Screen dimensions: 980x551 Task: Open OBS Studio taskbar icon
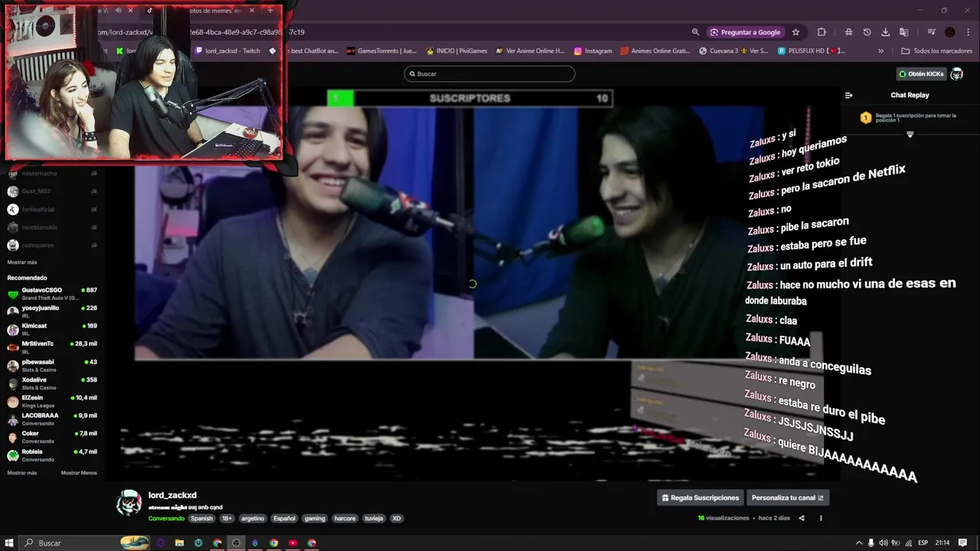point(236,543)
